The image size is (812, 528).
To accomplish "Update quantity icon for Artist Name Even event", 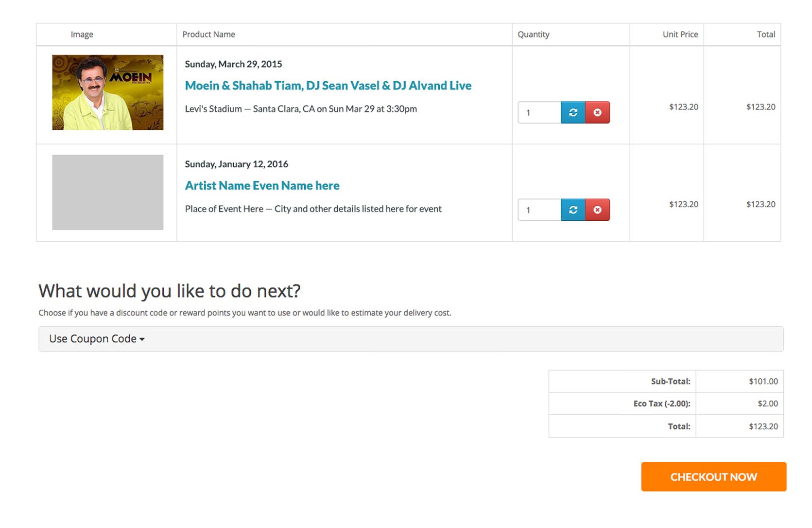I will click(573, 210).
